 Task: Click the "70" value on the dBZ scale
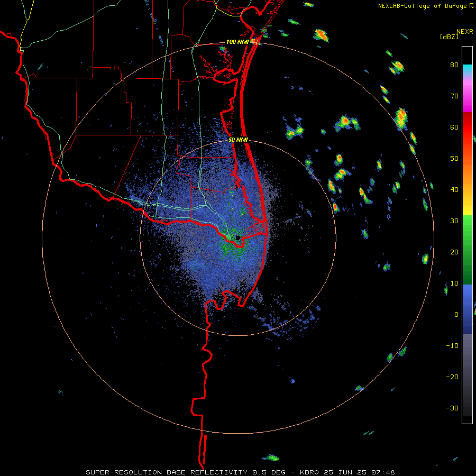[x=454, y=96]
